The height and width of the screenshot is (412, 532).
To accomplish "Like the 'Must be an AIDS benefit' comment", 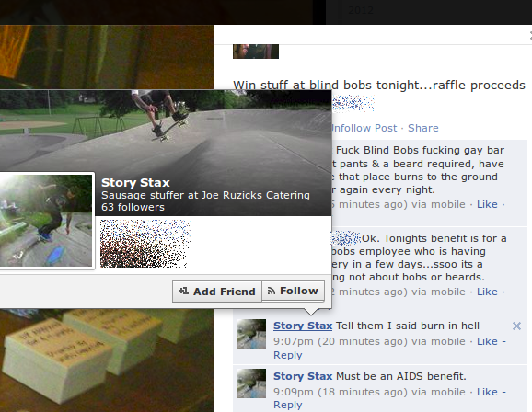I will coord(487,392).
